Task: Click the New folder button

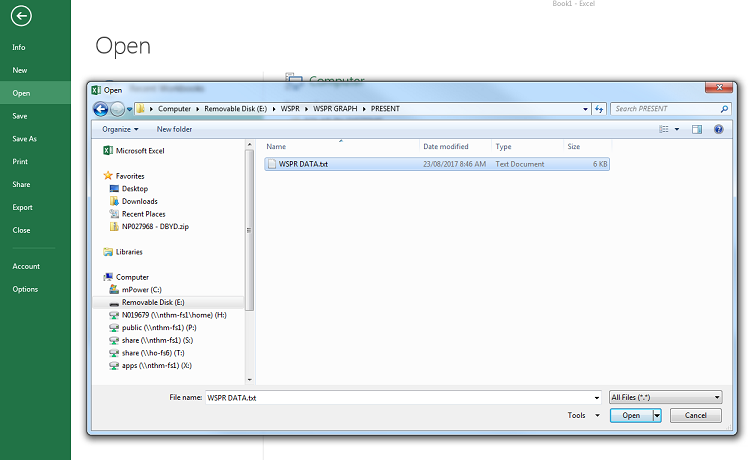Action: pyautogui.click(x=174, y=129)
